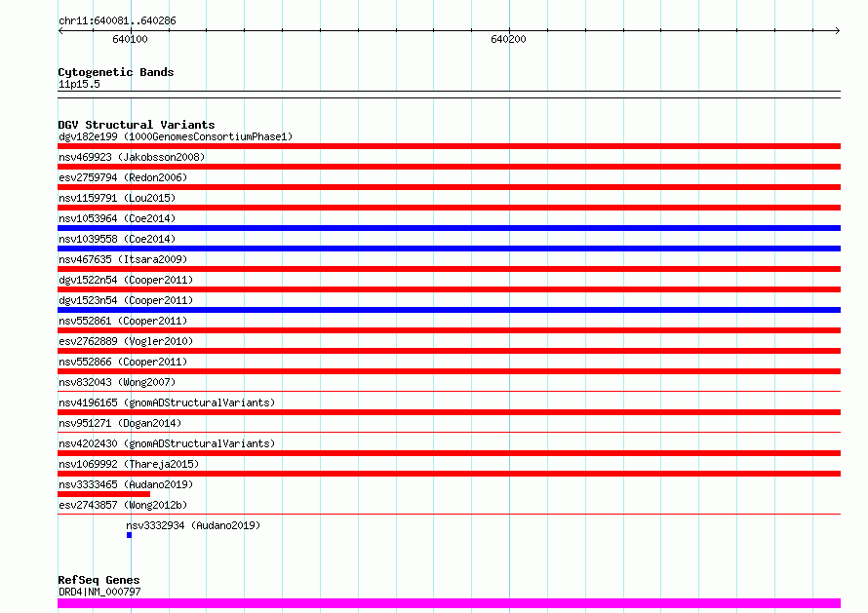Open nsv951271 (Dogan2014) entry

[x=120, y=423]
